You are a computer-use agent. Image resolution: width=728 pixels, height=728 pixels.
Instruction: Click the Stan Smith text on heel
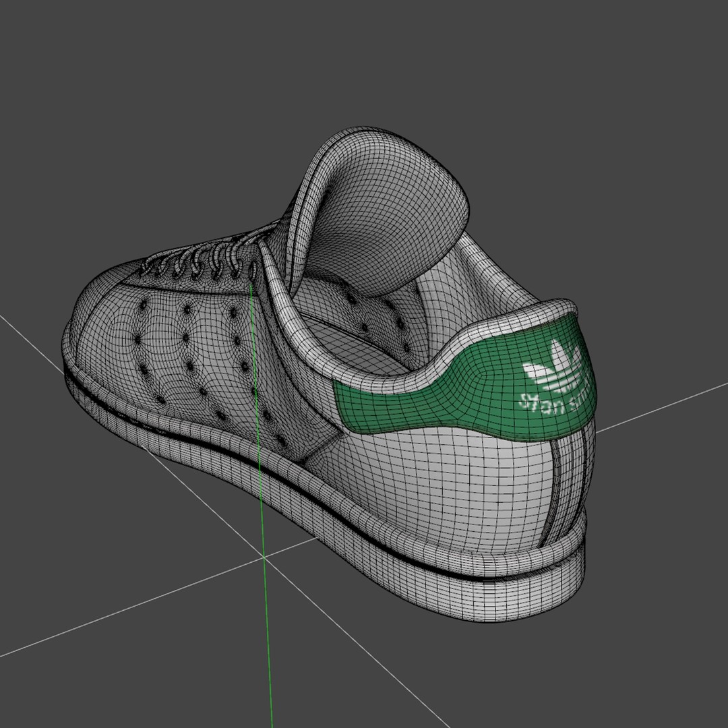(546, 401)
